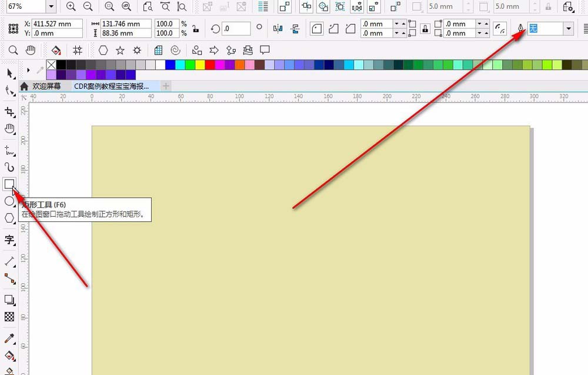Viewport: 588px width, 375px height.
Task: Select the Ellipse tool
Action: 9,201
